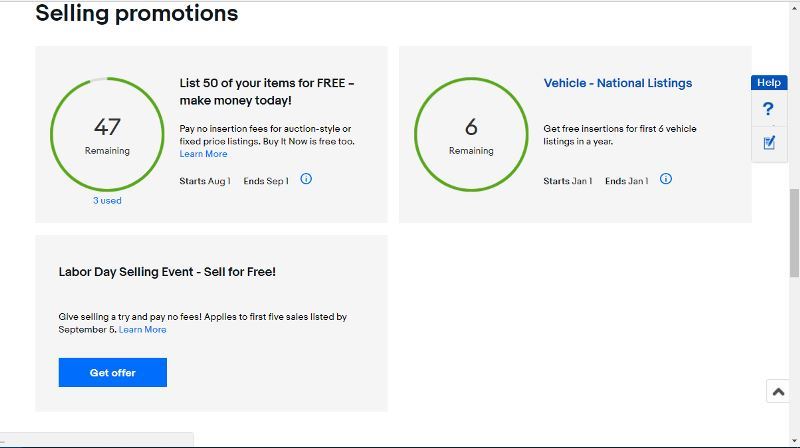Screen dimensions: 800x448
Task: Open Vehicle - National Listings link
Action: (617, 83)
